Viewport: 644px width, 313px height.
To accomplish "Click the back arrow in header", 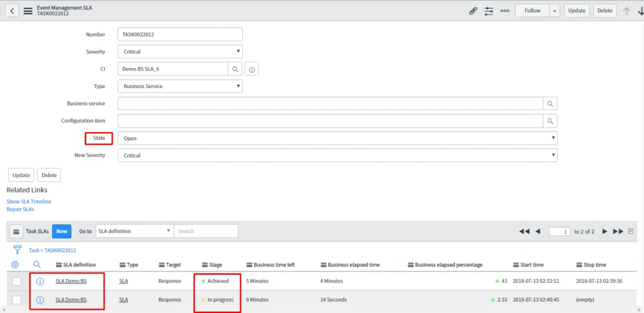I will (13, 11).
